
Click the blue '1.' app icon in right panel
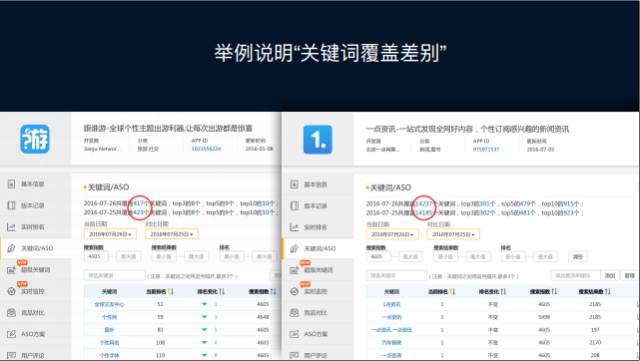(318, 140)
